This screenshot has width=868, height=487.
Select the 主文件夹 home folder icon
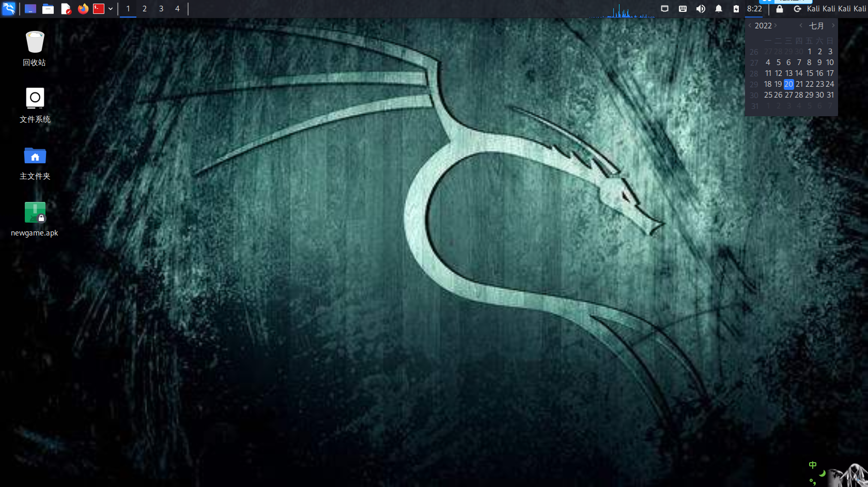tap(35, 162)
